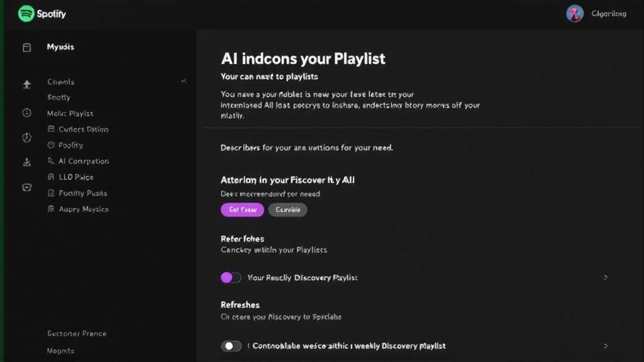
Task: Enable the weekly Discovery playlist toggle
Action: click(x=231, y=346)
